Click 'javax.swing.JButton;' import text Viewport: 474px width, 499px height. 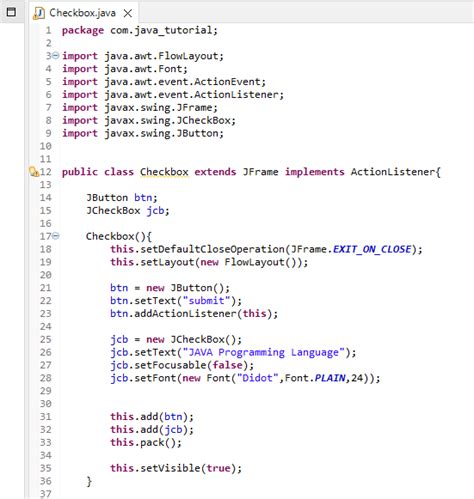[x=164, y=133]
